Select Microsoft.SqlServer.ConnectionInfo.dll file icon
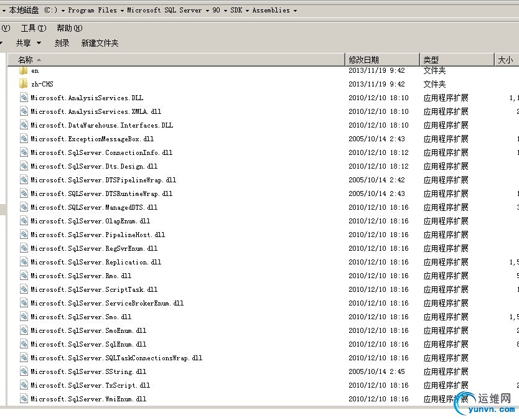Viewport: 519px width, 420px height. coord(24,152)
